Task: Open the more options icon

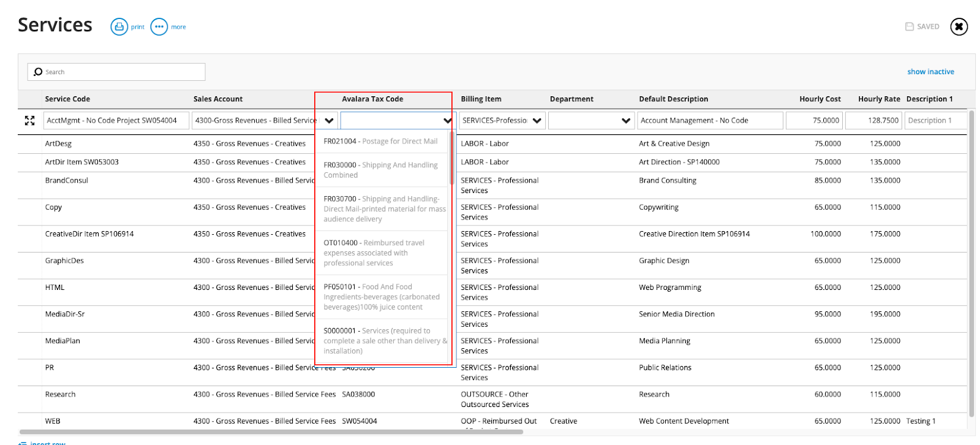Action: (159, 27)
